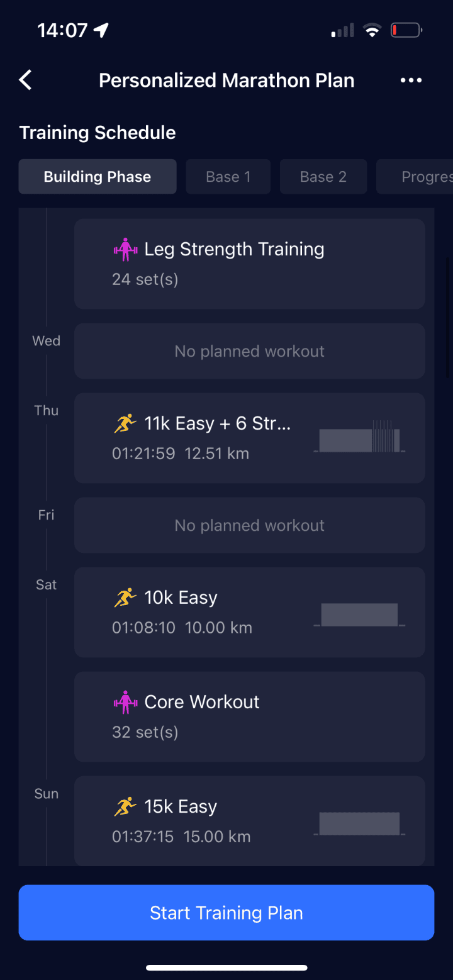
Task: Switch to the Base 1 tab
Action: click(228, 177)
